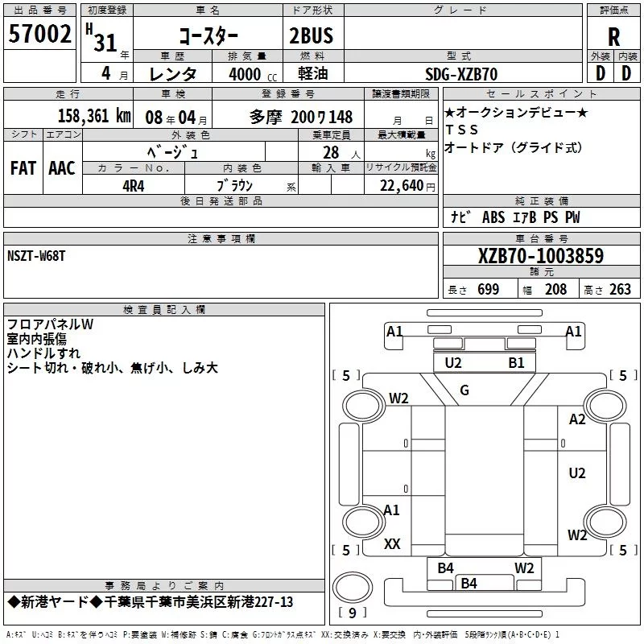The height and width of the screenshot is (644, 644).
Task: Click the height value 263
Action: (620, 290)
